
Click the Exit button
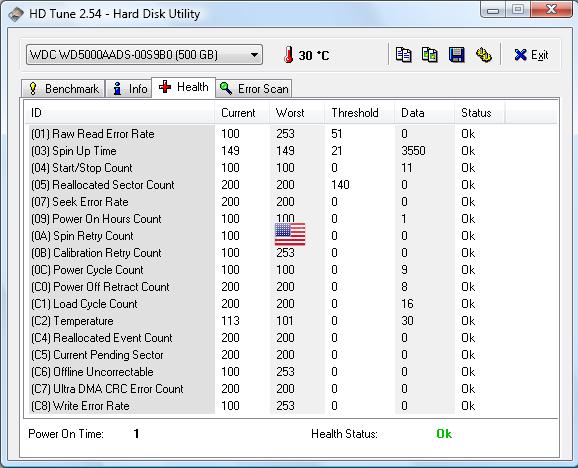pos(531,55)
